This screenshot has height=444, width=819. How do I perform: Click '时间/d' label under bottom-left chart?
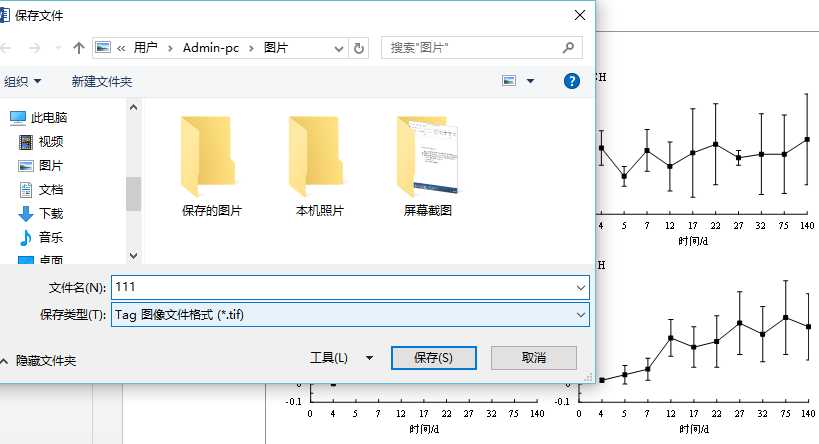(424, 429)
